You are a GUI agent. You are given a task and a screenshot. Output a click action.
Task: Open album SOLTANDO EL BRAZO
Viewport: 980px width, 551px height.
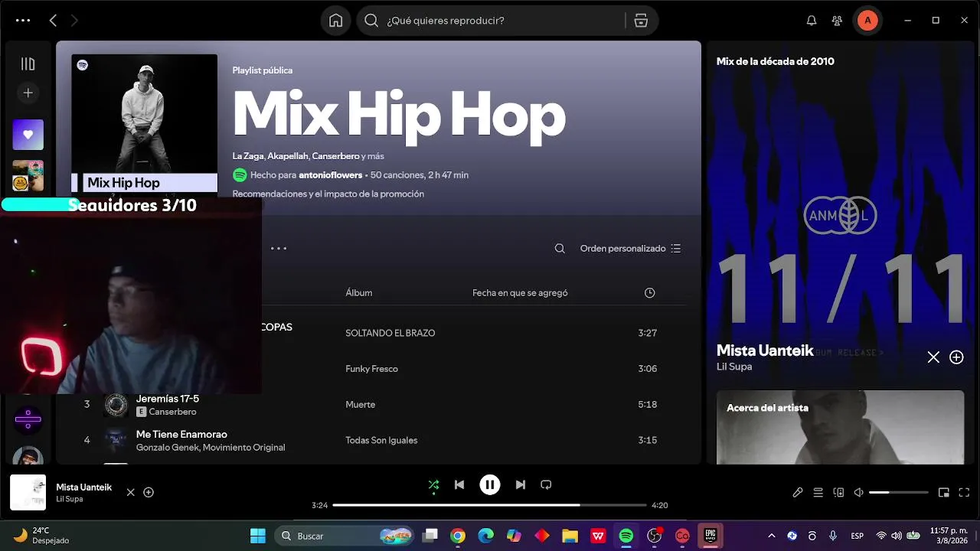tap(390, 334)
